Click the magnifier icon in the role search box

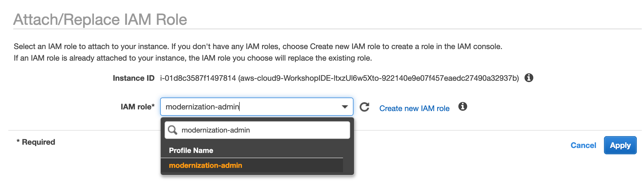[x=173, y=130]
